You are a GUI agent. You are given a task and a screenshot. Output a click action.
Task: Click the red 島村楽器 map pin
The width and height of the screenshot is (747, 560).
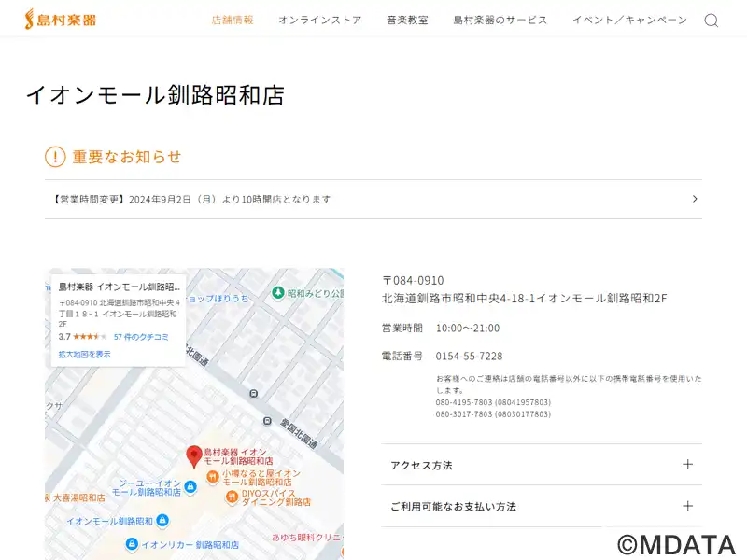coord(194,456)
